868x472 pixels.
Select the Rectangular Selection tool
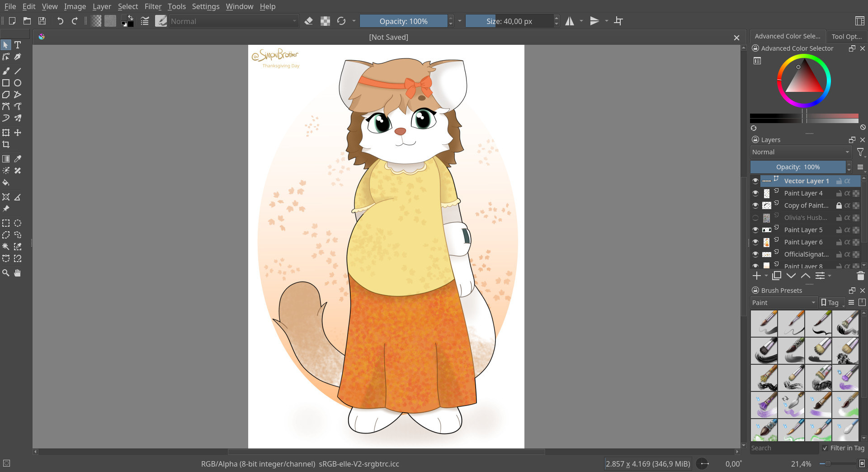click(6, 223)
